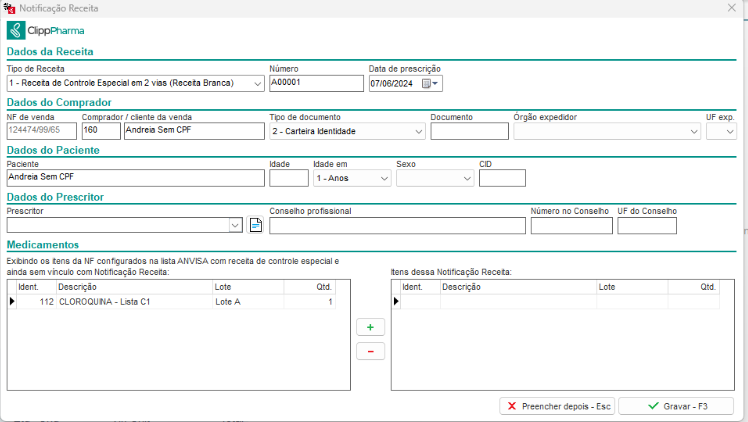Open the Sexo dropdown
This screenshot has height=422, width=748.
467,178
